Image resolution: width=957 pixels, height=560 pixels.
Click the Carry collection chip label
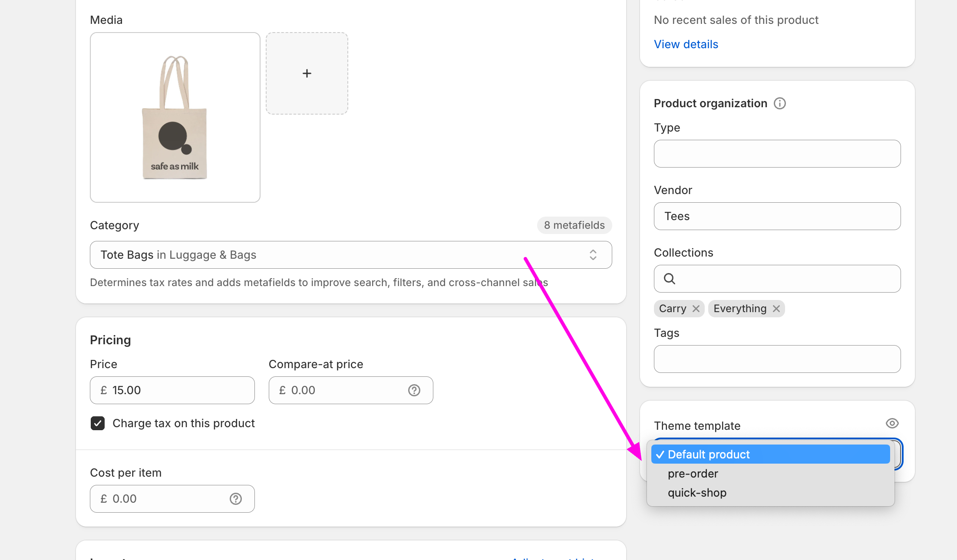click(x=673, y=309)
